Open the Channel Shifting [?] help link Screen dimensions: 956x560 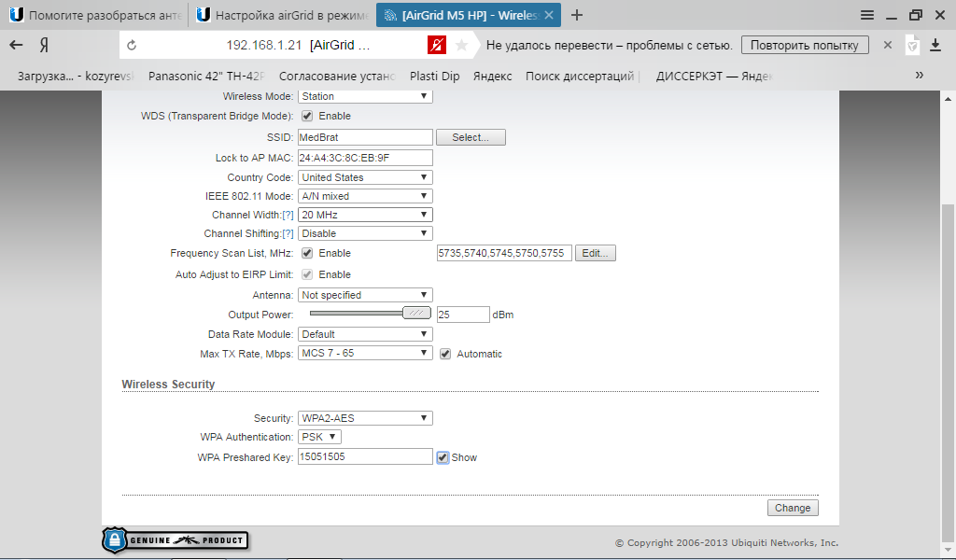[x=288, y=233]
